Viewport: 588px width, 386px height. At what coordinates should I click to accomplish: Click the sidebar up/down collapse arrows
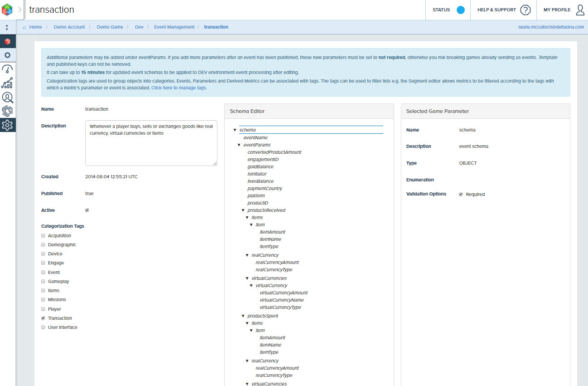(x=7, y=27)
